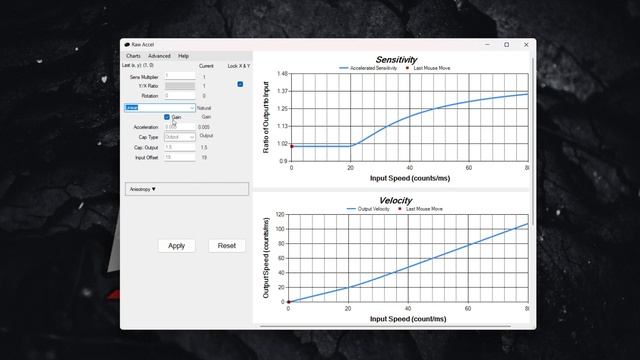
Task: Open the Advanced menu
Action: click(x=159, y=56)
